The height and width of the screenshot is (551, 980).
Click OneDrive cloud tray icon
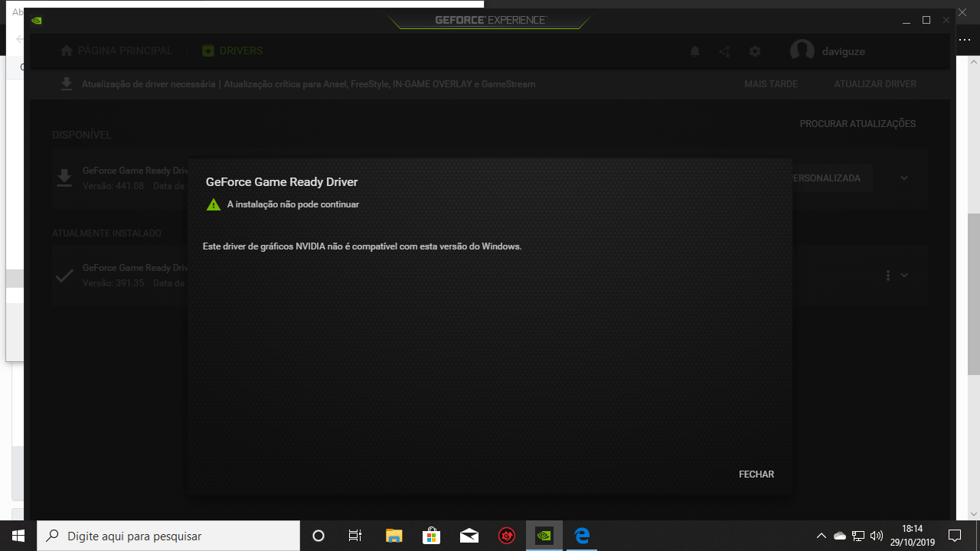click(x=840, y=536)
